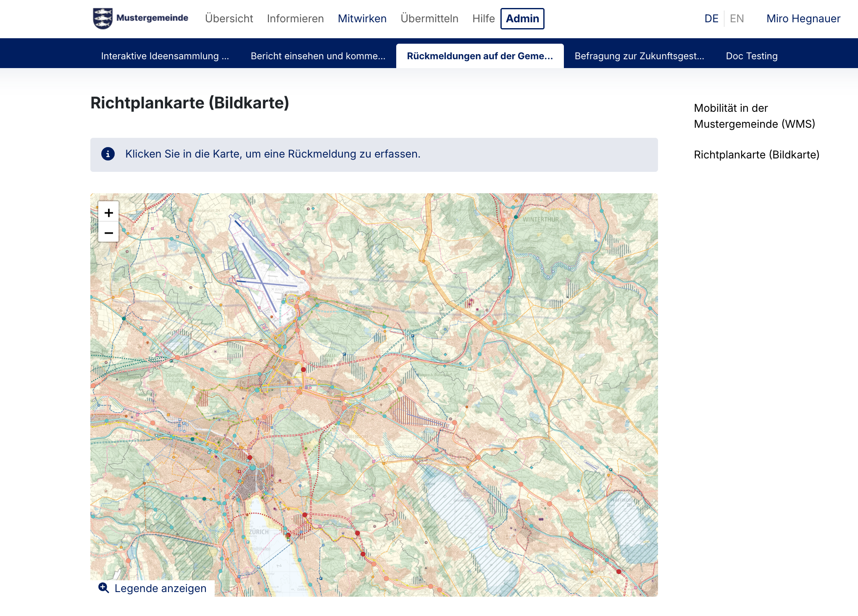858x616 pixels.
Task: Click the info icon in the hint banner
Action: click(108, 154)
